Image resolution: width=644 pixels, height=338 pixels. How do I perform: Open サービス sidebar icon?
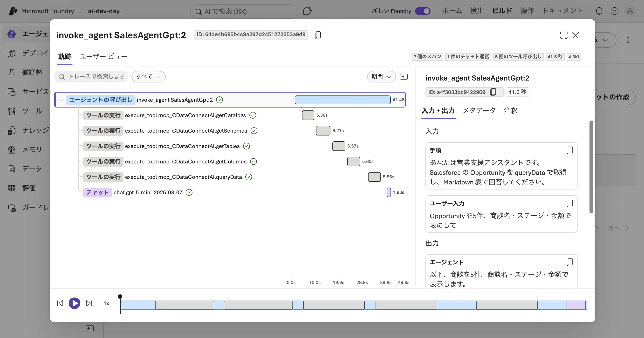coord(12,92)
